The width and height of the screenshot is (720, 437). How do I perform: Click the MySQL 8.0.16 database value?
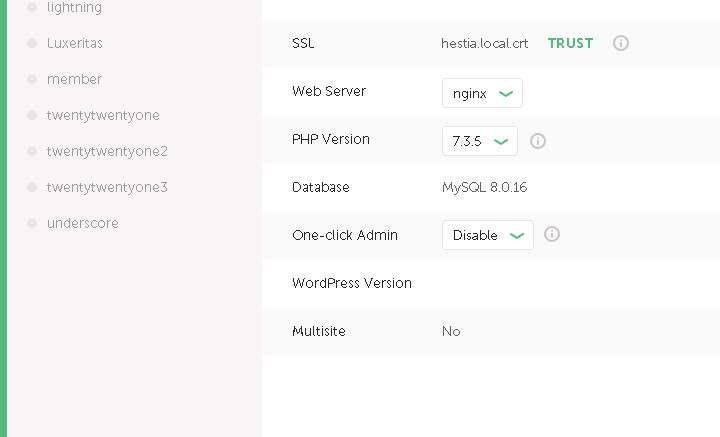coord(485,187)
